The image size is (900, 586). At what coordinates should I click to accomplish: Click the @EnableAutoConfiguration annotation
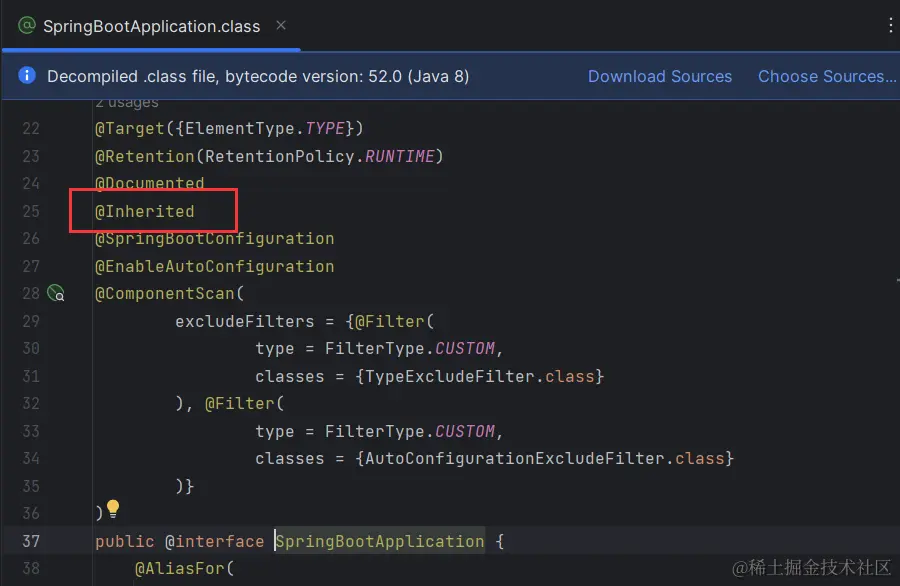[x=215, y=266]
